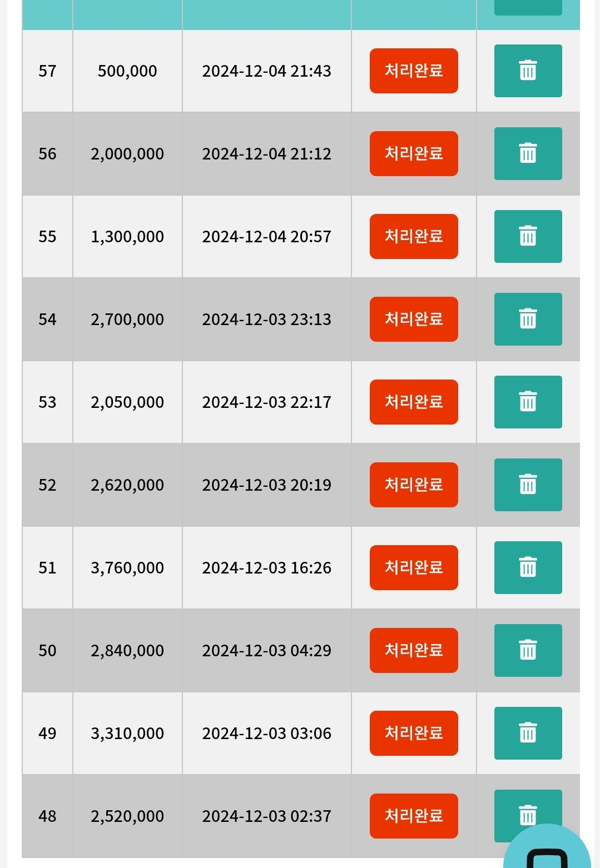Delete the 3,310,000 entry trash icon
This screenshot has height=868, width=600.
point(528,733)
